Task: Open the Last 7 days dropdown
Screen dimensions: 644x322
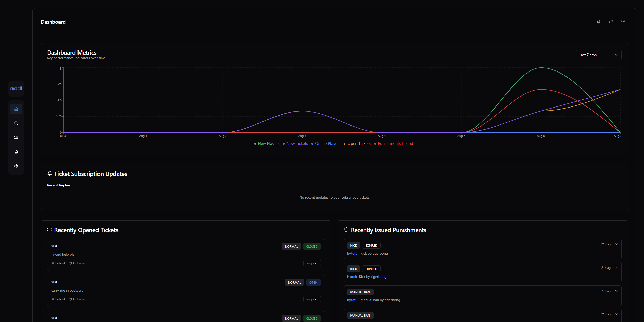Action: pos(599,55)
